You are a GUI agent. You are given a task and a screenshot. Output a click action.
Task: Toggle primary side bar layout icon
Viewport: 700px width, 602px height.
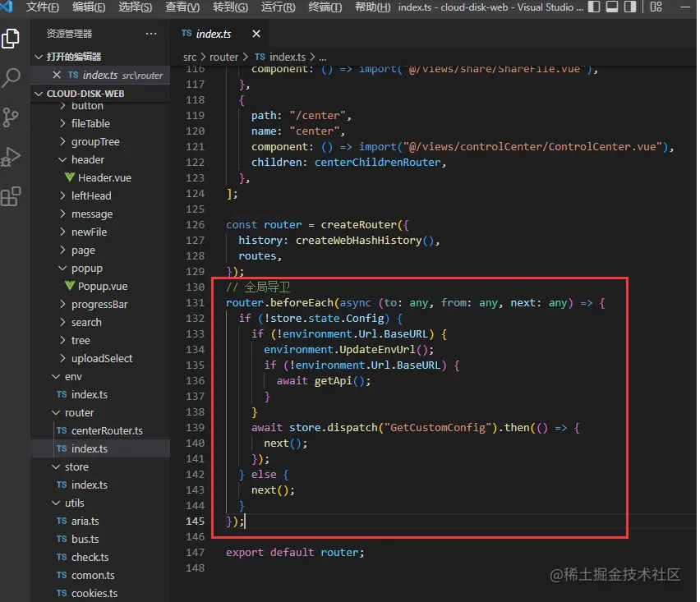click(594, 7)
